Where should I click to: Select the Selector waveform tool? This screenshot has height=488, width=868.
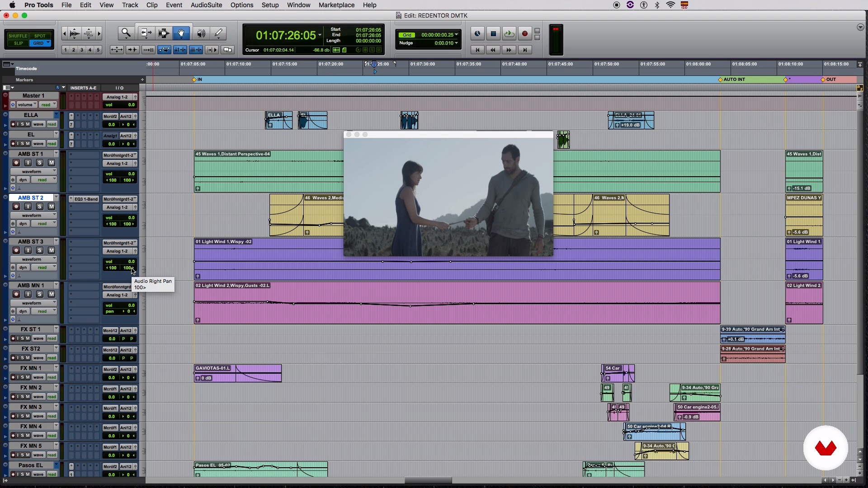coord(163,33)
